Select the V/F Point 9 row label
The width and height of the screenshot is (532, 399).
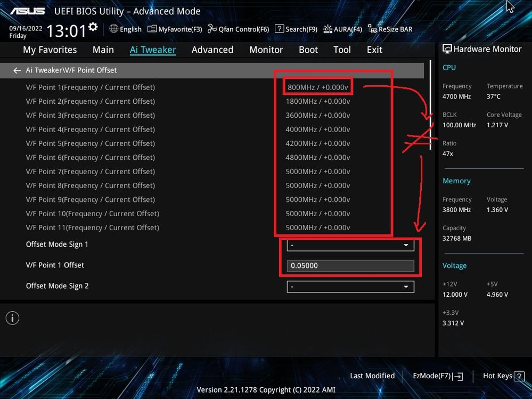point(90,199)
